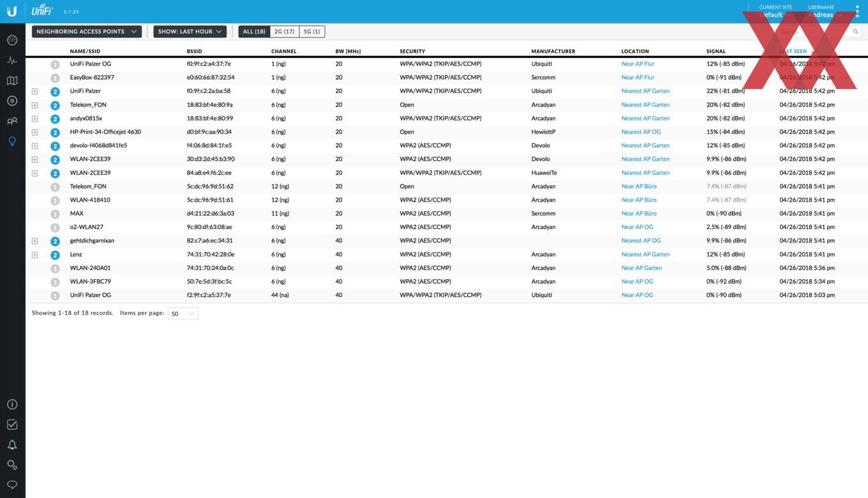Open the Statistics pulse icon
The width and height of the screenshot is (868, 498).
tap(12, 61)
